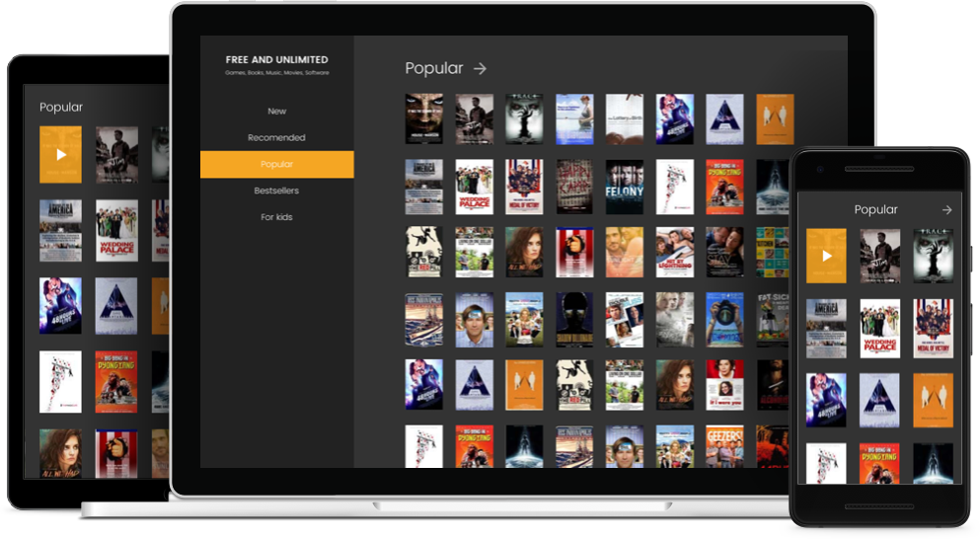Tap Big Bang in Pyongyang poster on tablet
Image resolution: width=980 pixels, height=539 pixels.
click(116, 382)
